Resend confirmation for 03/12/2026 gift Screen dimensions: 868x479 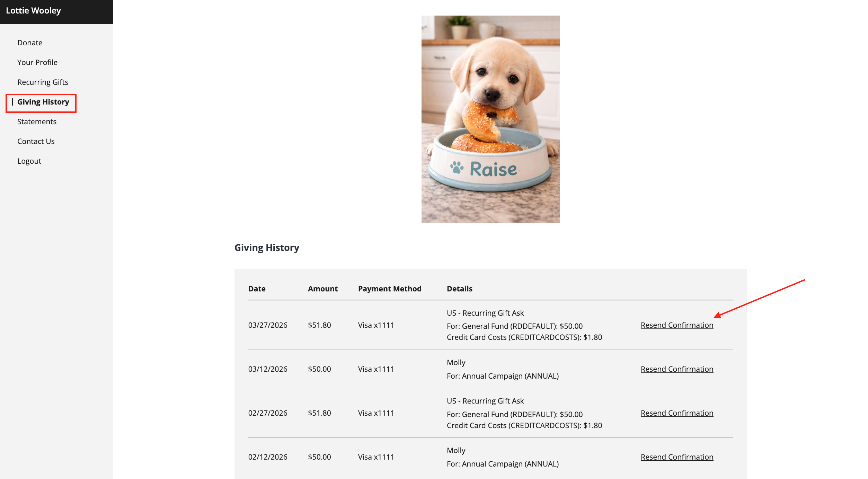coord(677,369)
